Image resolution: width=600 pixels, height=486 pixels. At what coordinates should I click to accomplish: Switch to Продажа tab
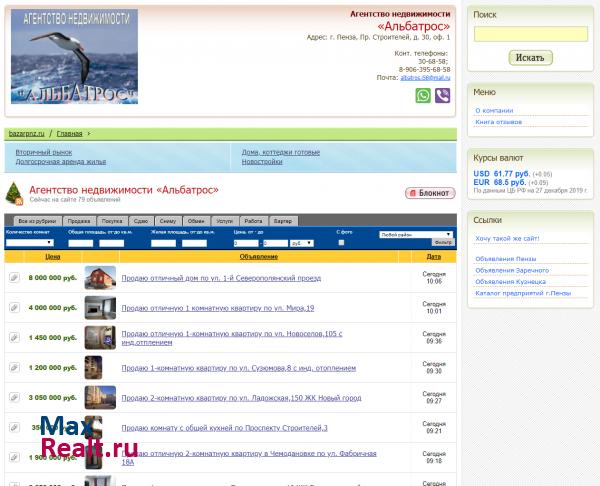tap(79, 221)
